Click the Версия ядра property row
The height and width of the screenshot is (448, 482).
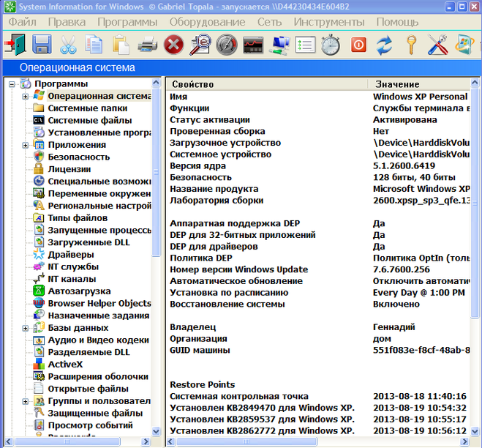pyautogui.click(x=318, y=166)
